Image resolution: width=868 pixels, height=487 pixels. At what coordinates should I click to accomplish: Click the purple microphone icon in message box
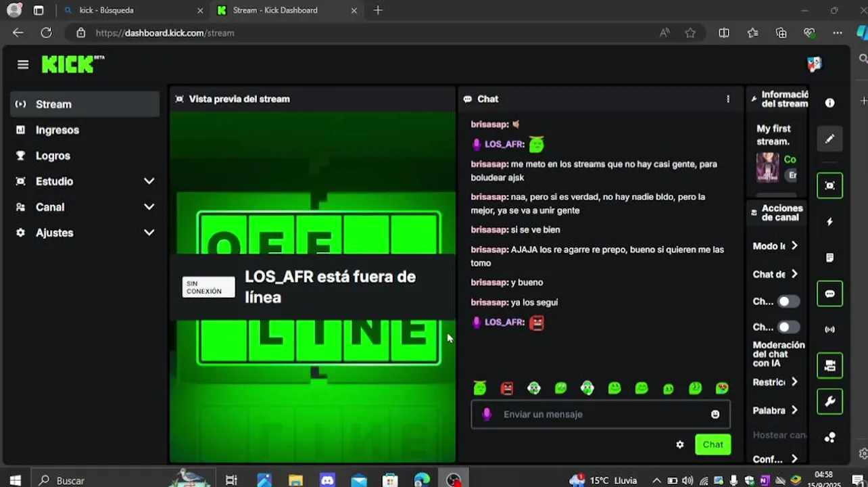487,414
